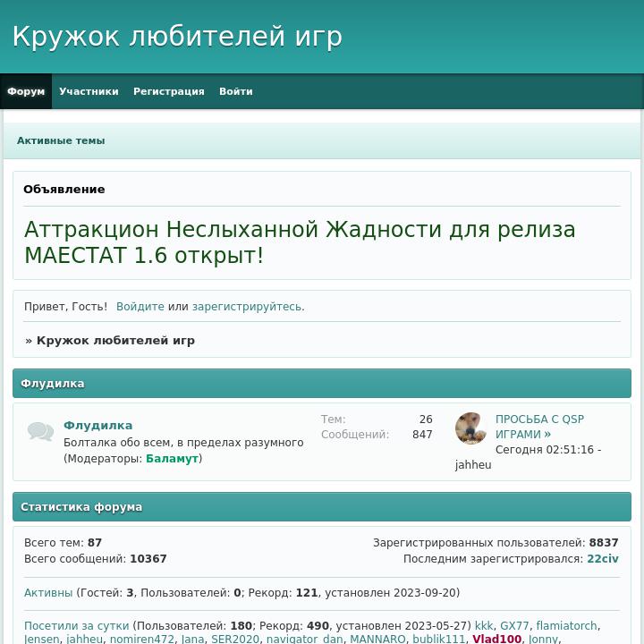Click Войти in the navigation bar

point(236,91)
